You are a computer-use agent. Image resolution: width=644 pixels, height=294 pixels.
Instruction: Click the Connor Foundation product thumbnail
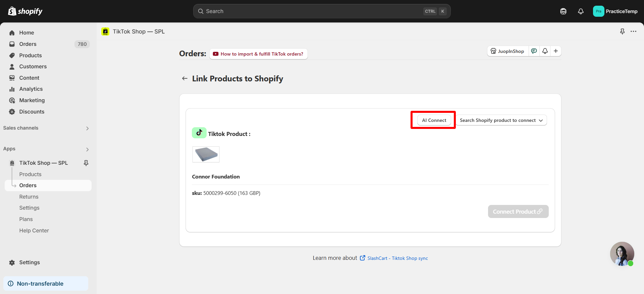[206, 154]
